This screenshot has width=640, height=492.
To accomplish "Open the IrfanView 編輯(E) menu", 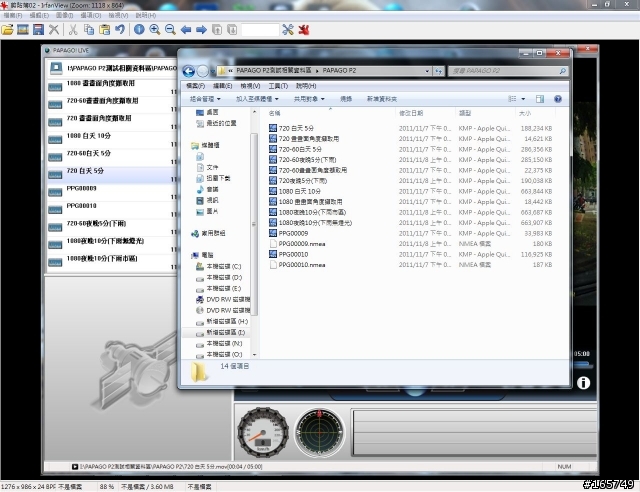I will click(x=39, y=16).
